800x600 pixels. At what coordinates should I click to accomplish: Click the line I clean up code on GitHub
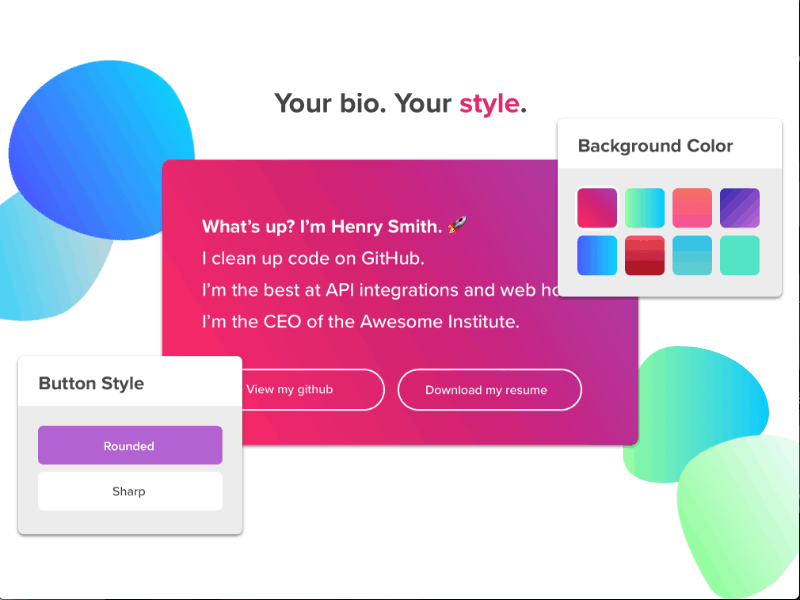[x=313, y=259]
